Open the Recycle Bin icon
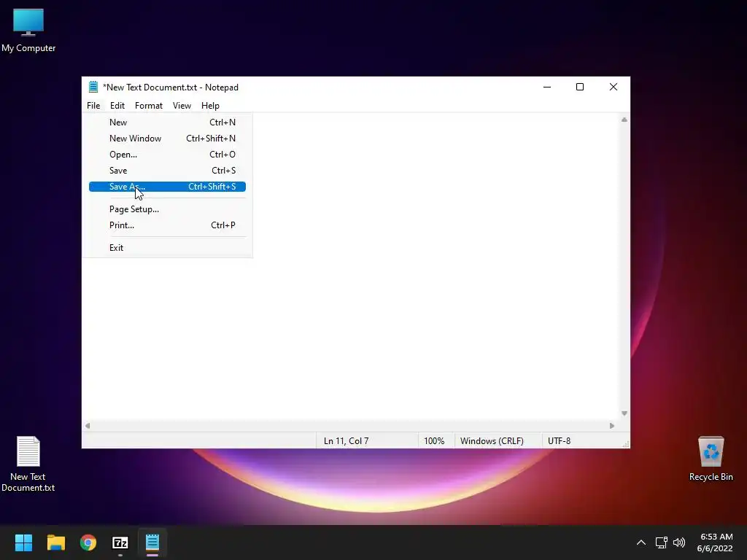 (711, 459)
